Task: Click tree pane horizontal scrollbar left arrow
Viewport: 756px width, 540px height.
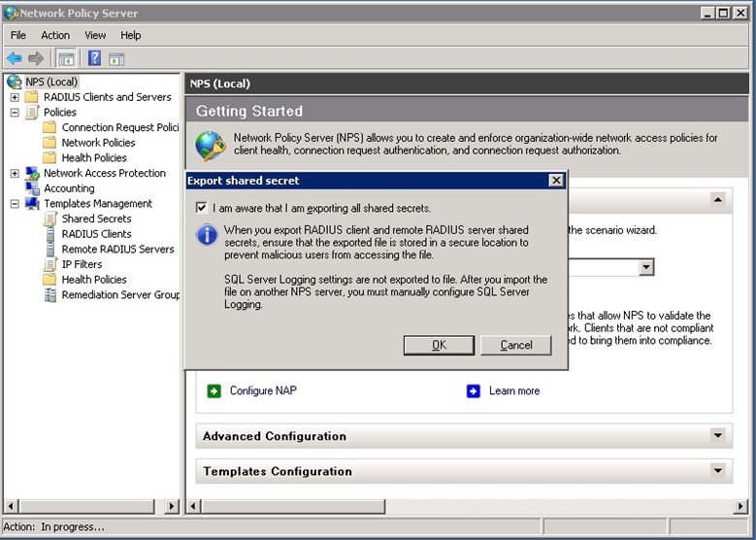Action: tap(11, 506)
